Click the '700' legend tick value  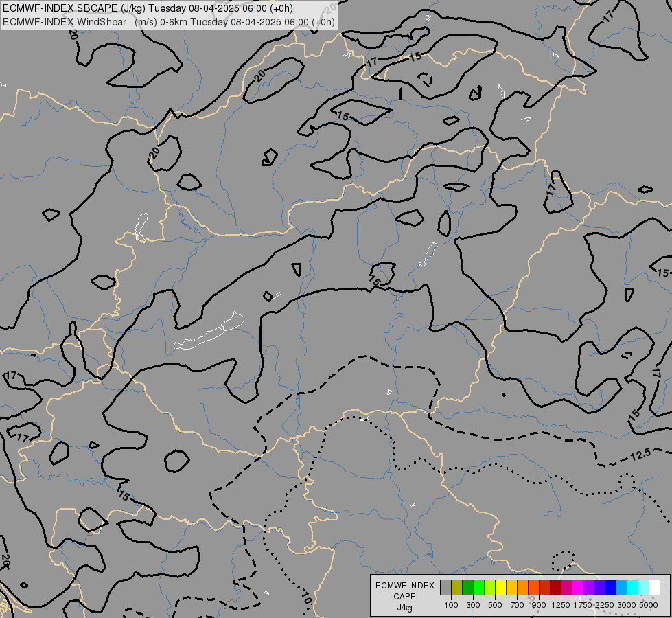518,605
